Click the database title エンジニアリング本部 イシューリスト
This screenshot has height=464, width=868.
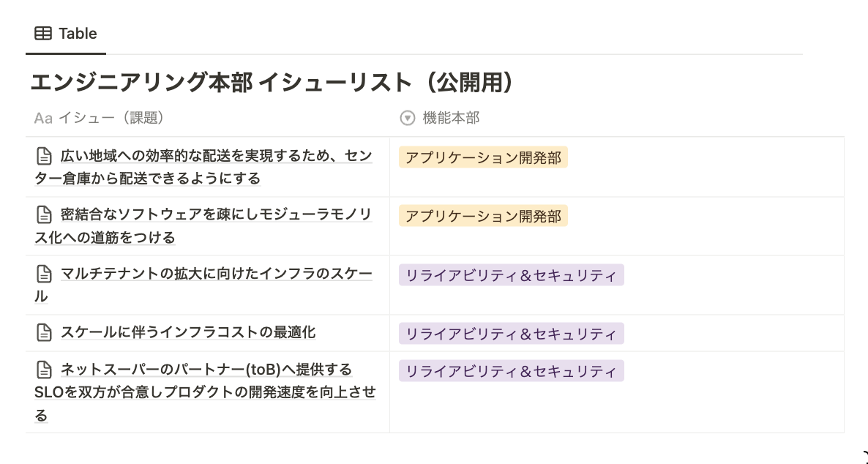[271, 83]
